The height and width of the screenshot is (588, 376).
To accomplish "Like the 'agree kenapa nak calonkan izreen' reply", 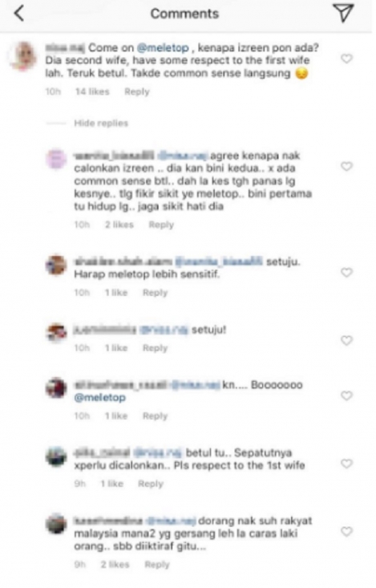I will (347, 166).
